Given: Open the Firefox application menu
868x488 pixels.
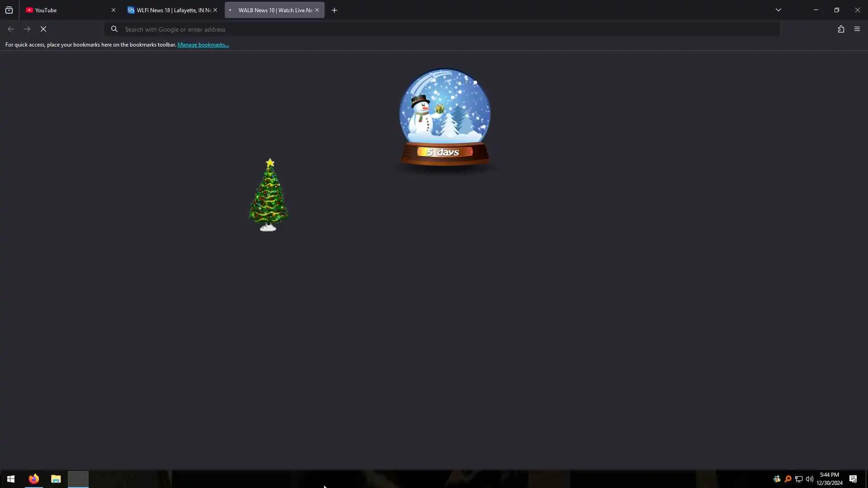Looking at the screenshot, I should click(857, 29).
